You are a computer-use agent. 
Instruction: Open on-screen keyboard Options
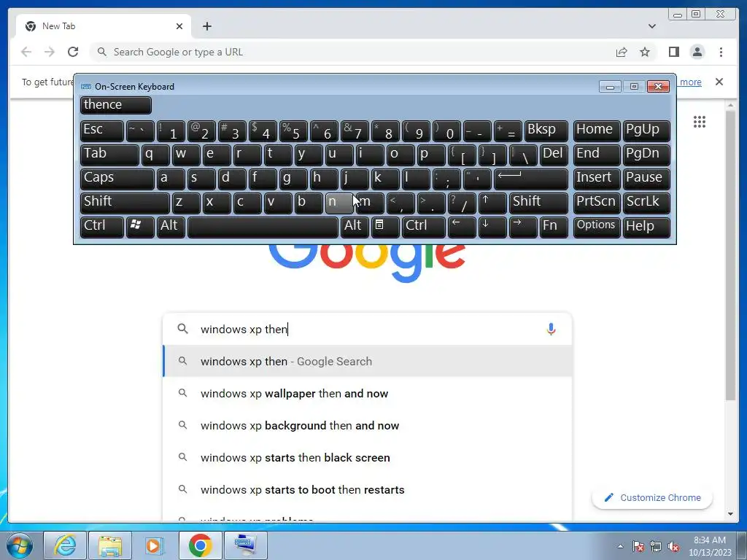597,227
